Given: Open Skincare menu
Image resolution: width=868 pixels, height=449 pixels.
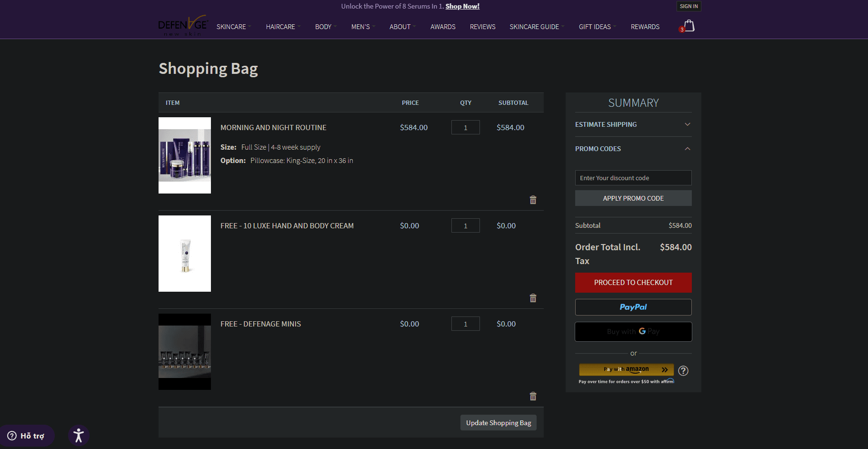Looking at the screenshot, I should tap(233, 27).
